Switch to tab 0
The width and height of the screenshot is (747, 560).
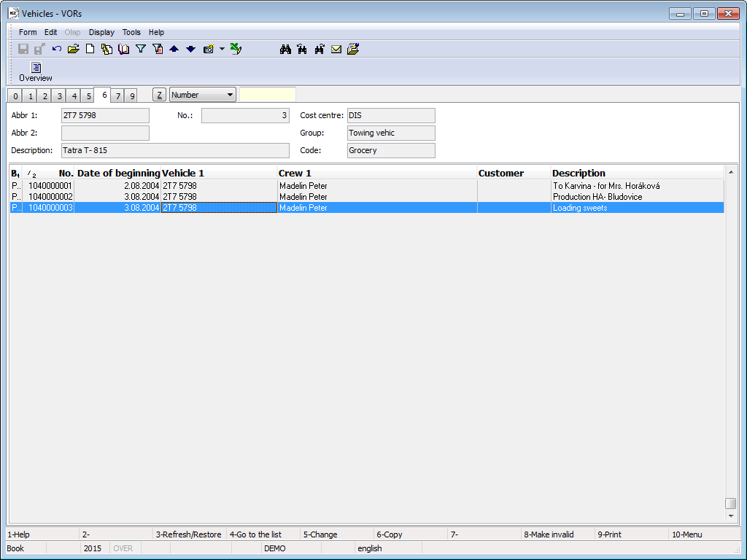click(16, 96)
